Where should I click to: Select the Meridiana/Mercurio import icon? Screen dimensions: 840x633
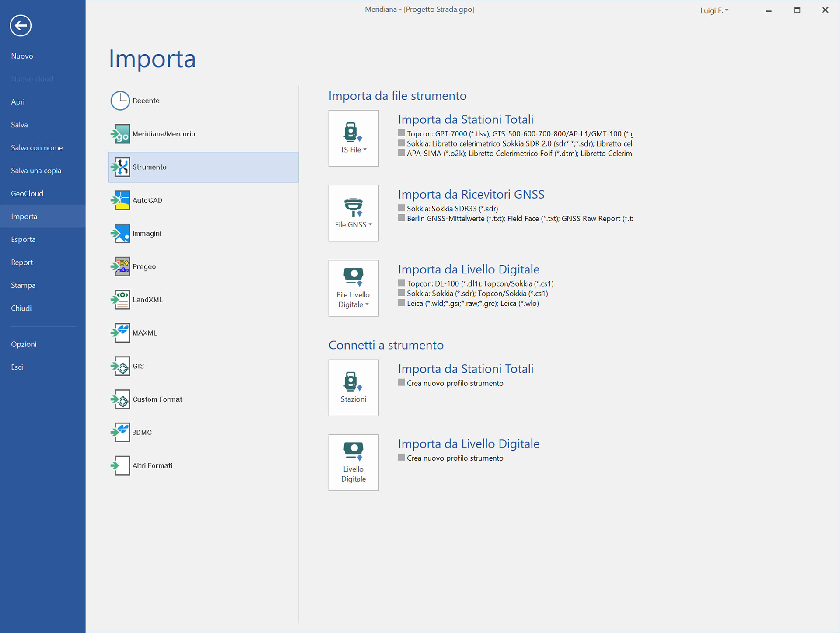[120, 134]
